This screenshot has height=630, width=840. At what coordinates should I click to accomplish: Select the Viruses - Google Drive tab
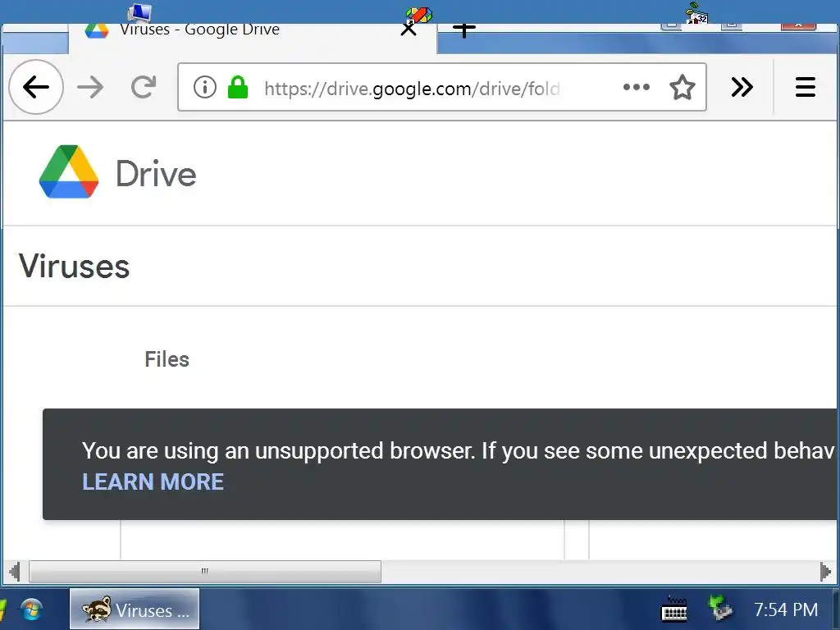253,38
